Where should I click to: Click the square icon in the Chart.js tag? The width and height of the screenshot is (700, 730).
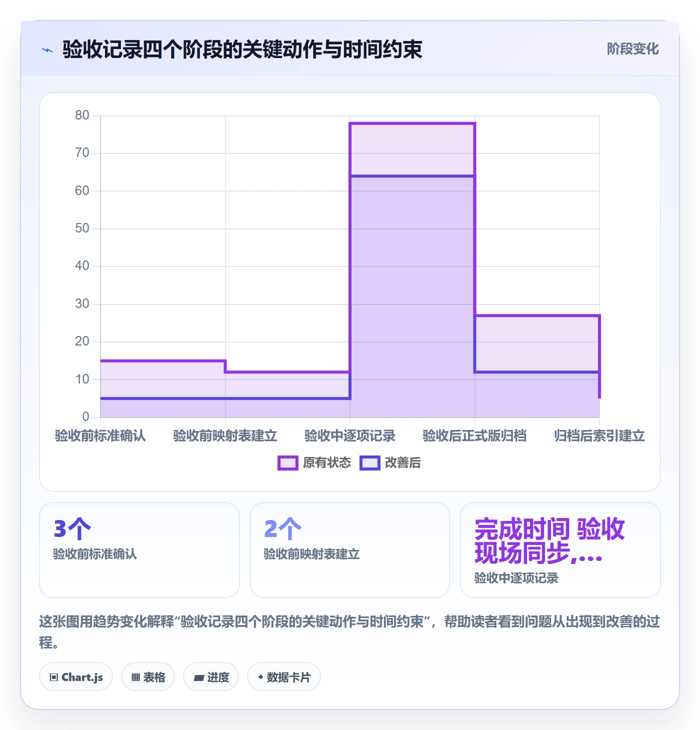(54, 677)
